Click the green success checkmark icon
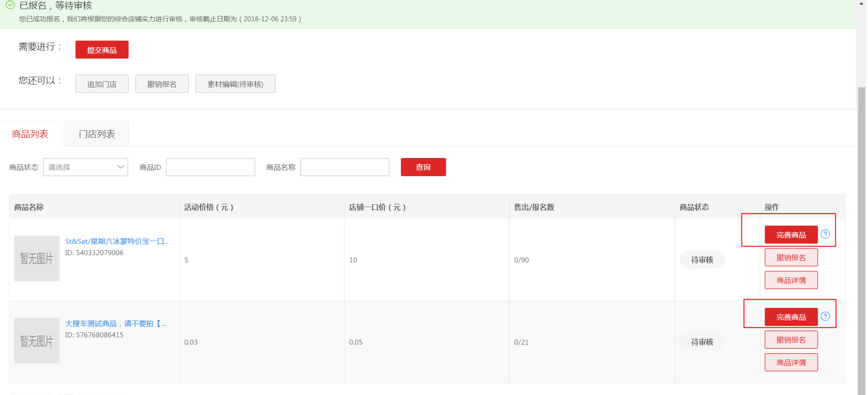The image size is (868, 395). point(10,5)
